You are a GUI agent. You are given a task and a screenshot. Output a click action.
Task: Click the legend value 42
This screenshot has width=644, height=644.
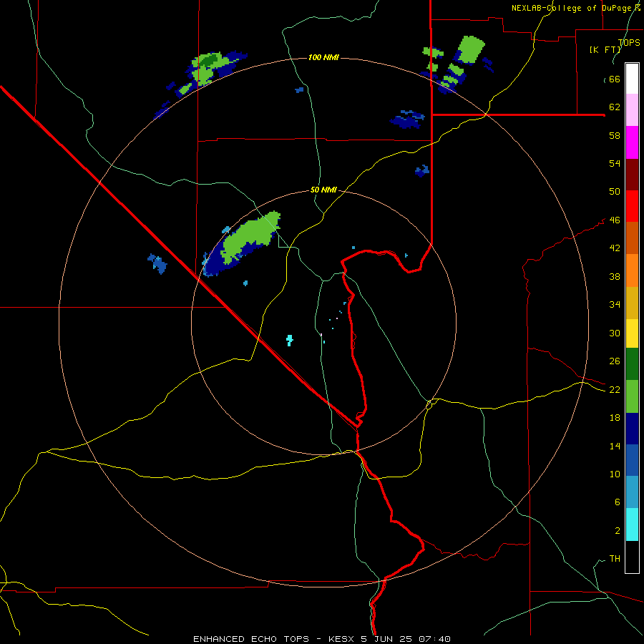[x=615, y=248]
